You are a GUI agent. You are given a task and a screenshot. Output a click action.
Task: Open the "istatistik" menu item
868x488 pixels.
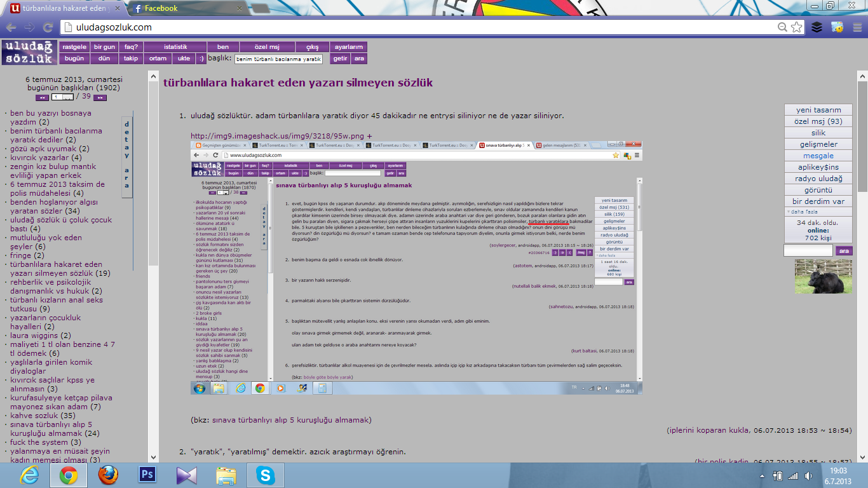point(175,47)
